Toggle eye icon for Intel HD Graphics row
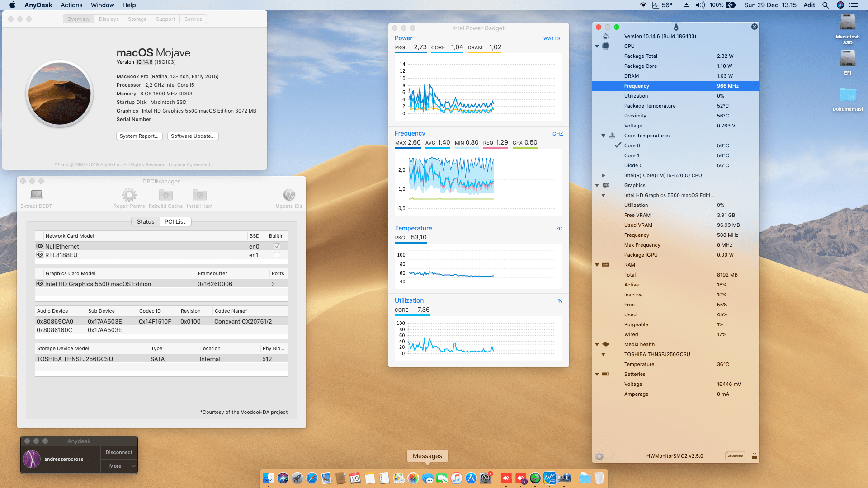The height and width of the screenshot is (488, 868). (40, 284)
